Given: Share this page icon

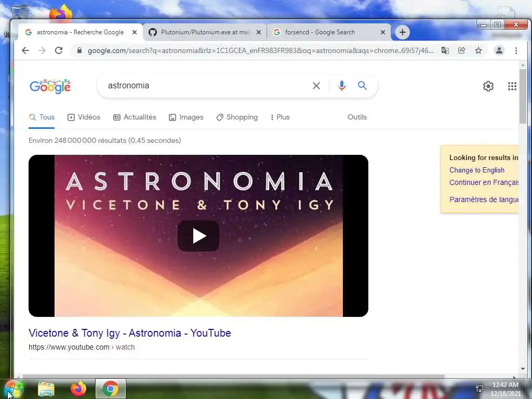Looking at the screenshot, I should click(461, 50).
